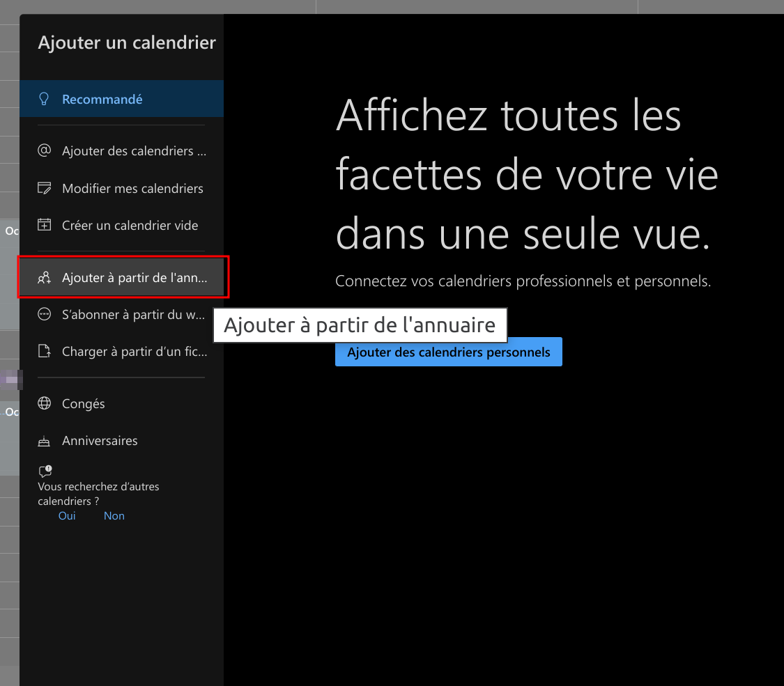Screen dimensions: 784x686
Task: Click the file upload icon for Charger
Action: tap(45, 351)
